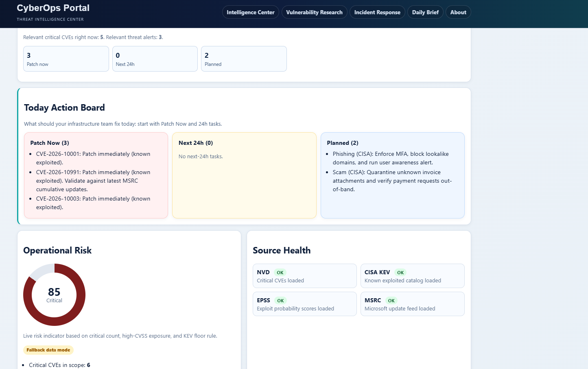Click the CVE-2026-10001 patch entry

(93, 158)
